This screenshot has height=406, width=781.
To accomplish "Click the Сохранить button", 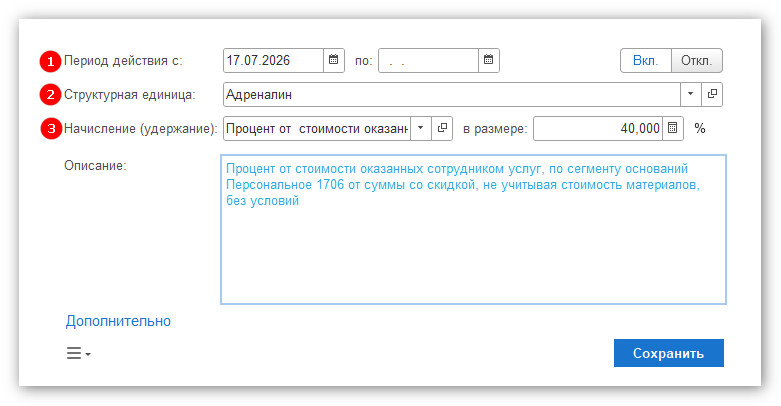I will (x=668, y=353).
